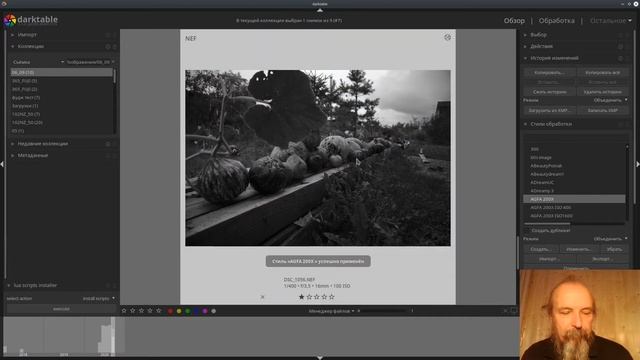Collapse the Коллекции module

[x=12, y=47]
